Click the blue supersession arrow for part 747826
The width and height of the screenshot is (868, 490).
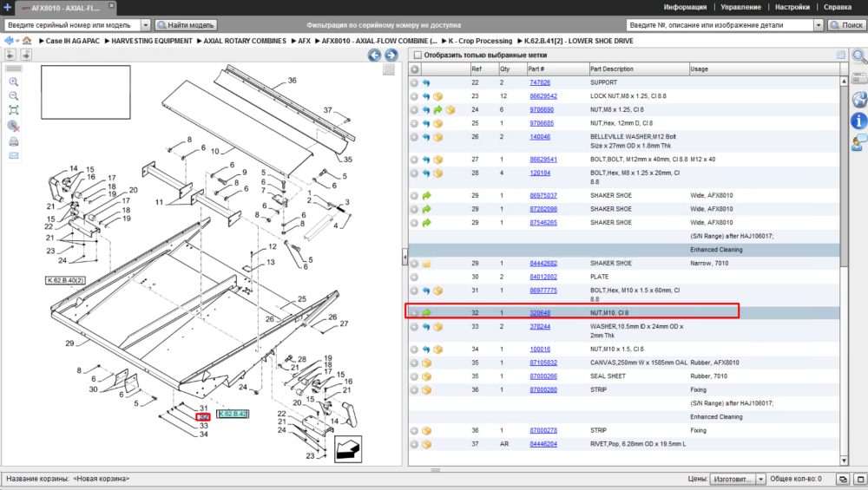click(426, 82)
